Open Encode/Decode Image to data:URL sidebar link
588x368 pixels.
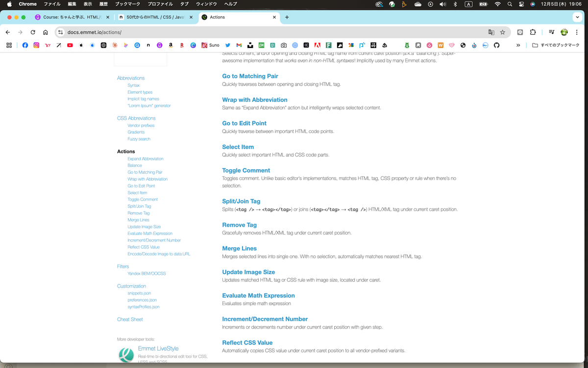(159, 254)
